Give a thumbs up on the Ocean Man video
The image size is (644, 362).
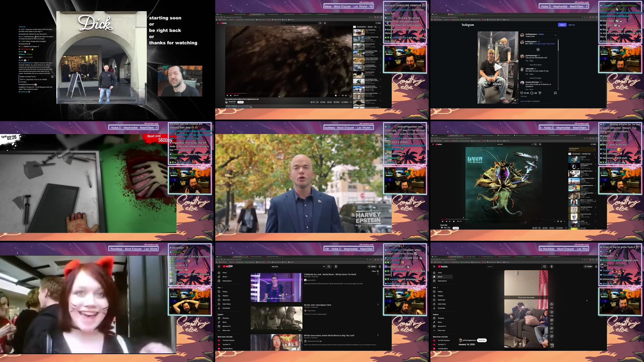[533, 228]
